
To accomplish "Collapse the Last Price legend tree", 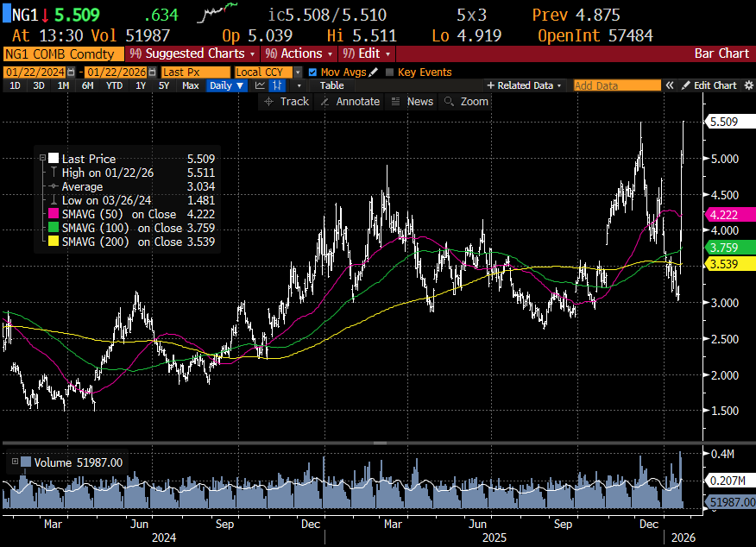I will tap(42, 159).
